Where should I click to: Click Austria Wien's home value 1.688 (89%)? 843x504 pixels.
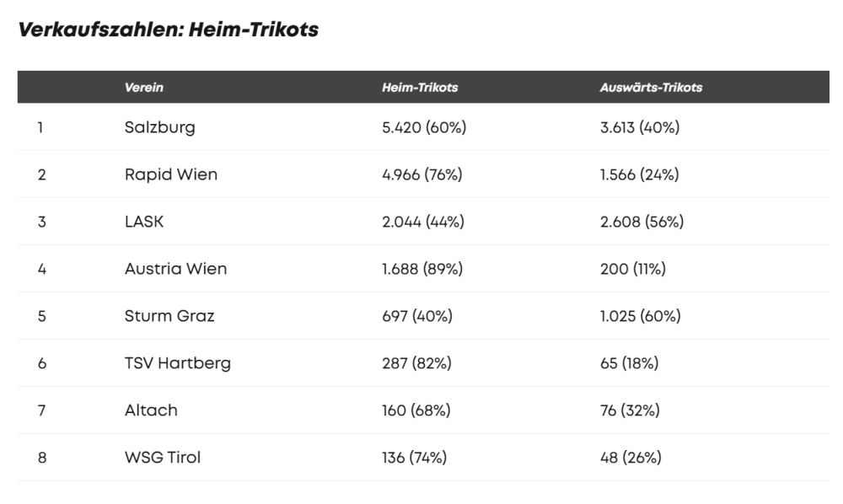(422, 270)
